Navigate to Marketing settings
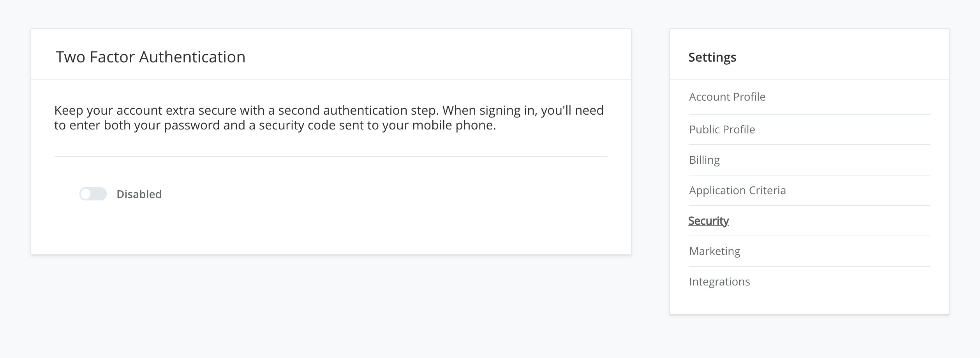The height and width of the screenshot is (358, 980). pos(714,251)
